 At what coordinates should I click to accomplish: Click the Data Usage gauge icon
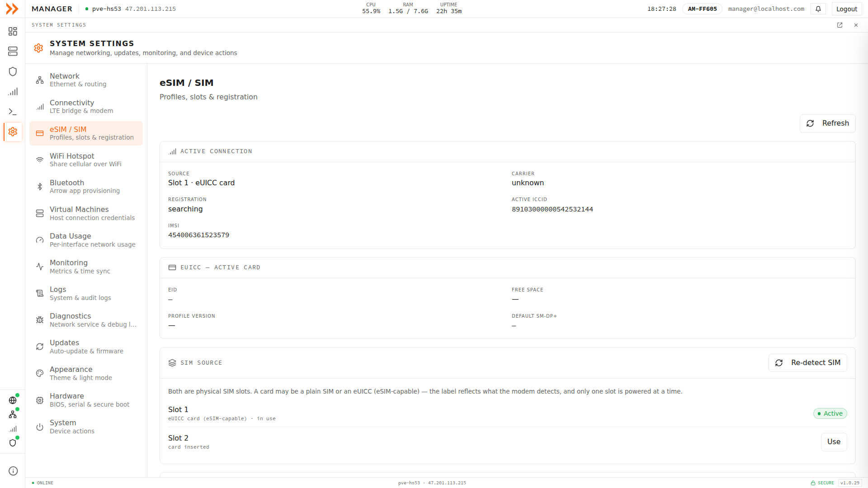coord(40,240)
